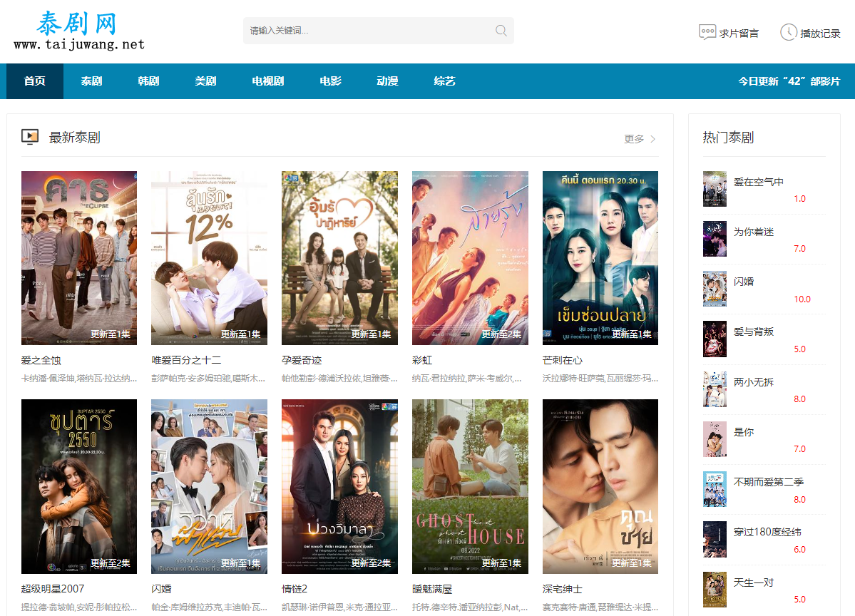Click the keyword search input field
The width and height of the screenshot is (855, 616).
click(x=367, y=31)
